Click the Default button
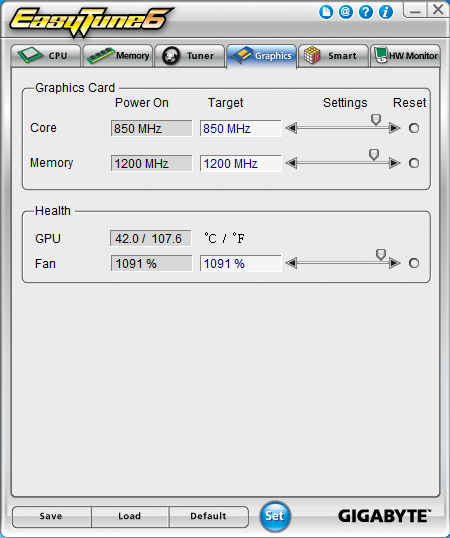Screen dimensions: 450x538 [x=208, y=516]
